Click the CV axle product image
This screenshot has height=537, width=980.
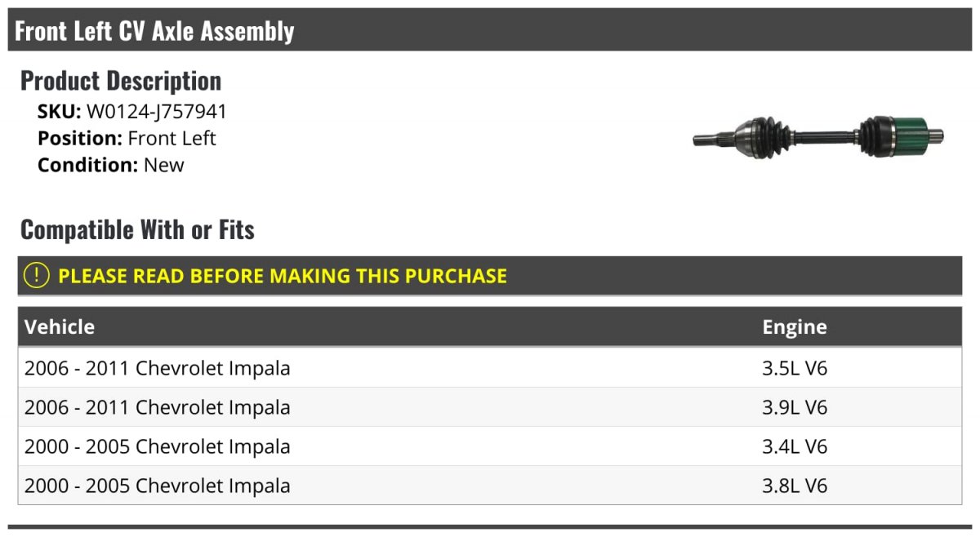tap(818, 137)
